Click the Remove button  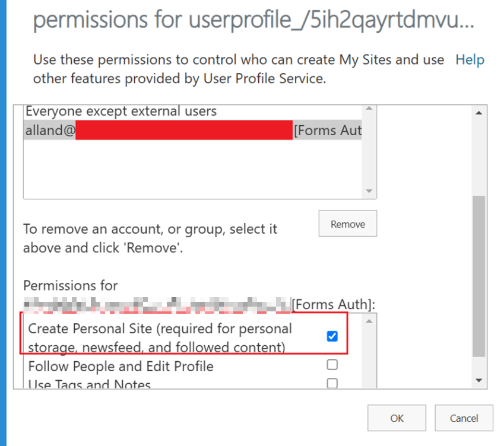[348, 224]
